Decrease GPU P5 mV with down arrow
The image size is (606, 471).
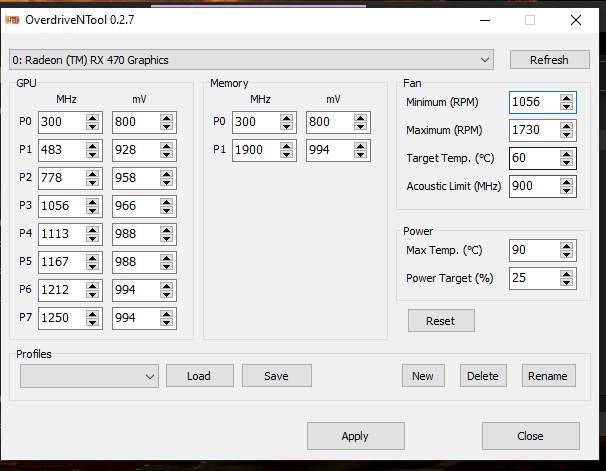(167, 266)
